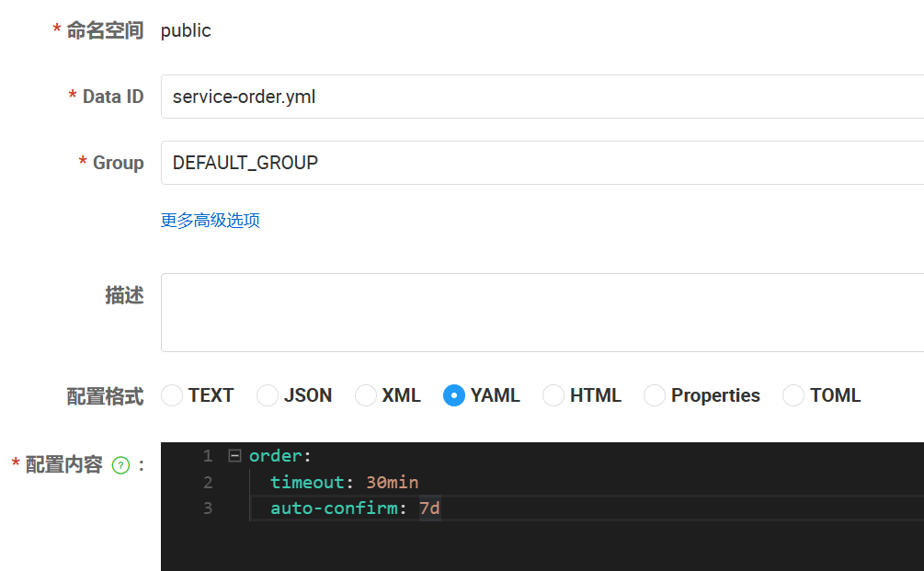Select the TOML format radio button
This screenshot has height=571, width=924.
point(793,395)
